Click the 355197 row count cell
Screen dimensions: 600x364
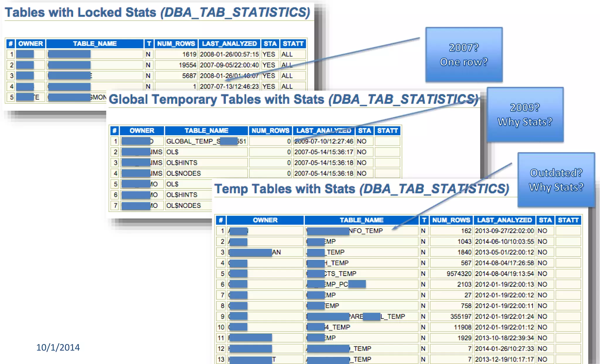click(461, 317)
